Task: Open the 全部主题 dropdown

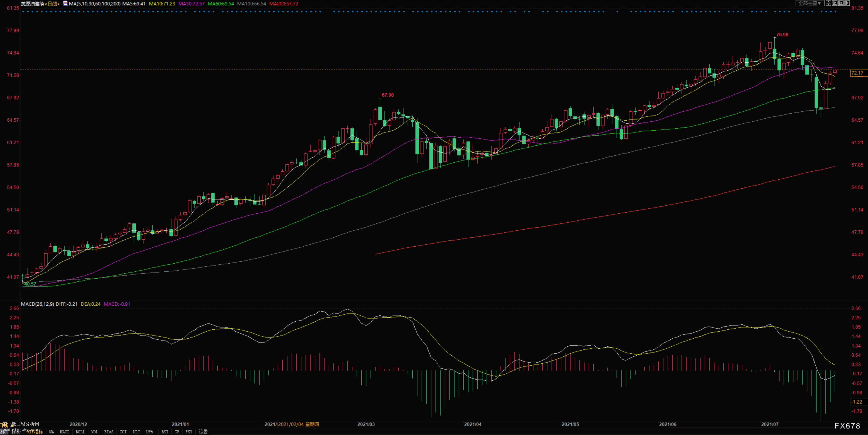Action: (x=810, y=3)
